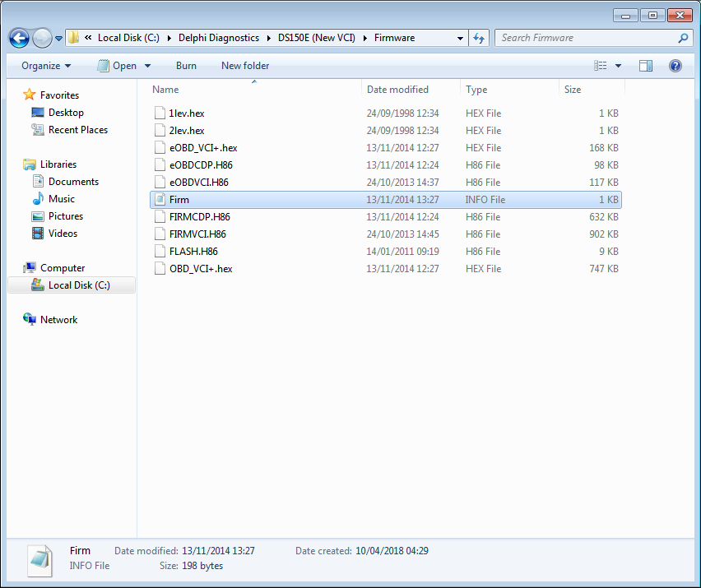Click the INFO File type cell

(485, 200)
